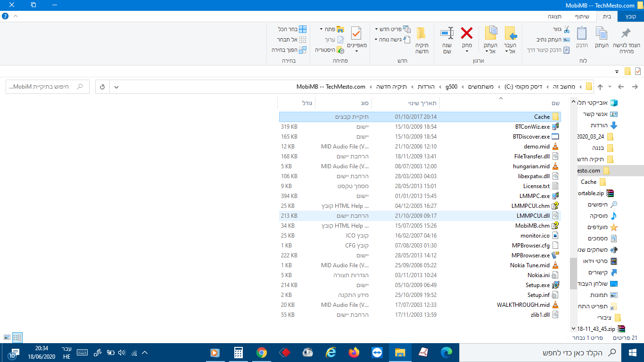
Task: Select BTConWiz.exe in the file list
Action: coord(420,127)
